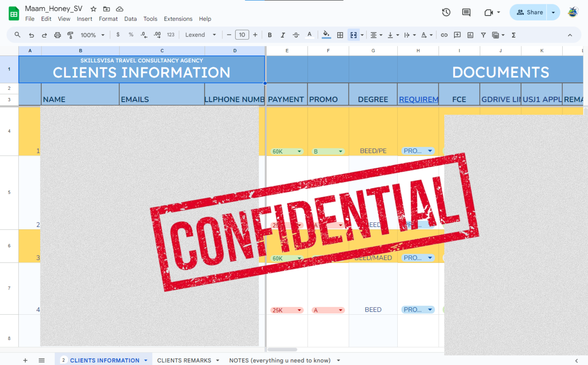Viewport: 588px width, 365px height.
Task: Open the version history clock icon
Action: [446, 12]
